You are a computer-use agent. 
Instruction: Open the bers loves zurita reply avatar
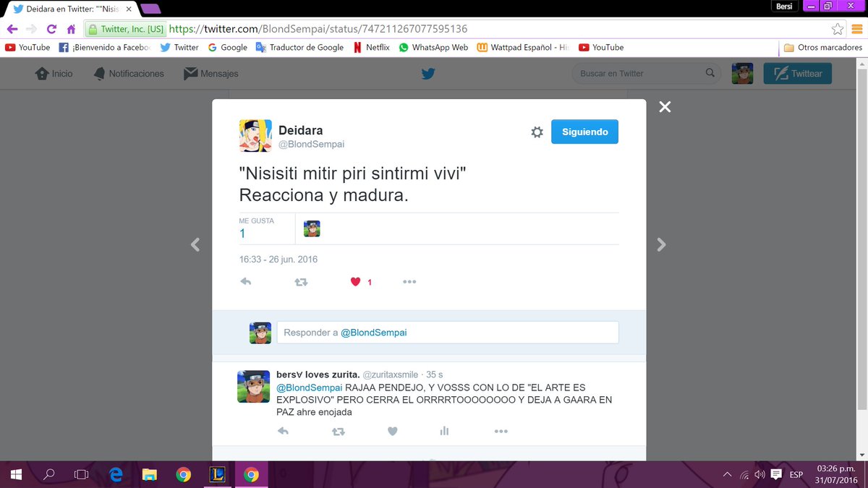[253, 386]
